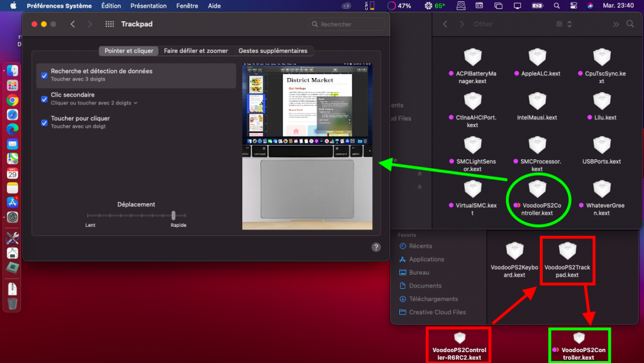Select AppleALC.kext file

[x=537, y=63]
